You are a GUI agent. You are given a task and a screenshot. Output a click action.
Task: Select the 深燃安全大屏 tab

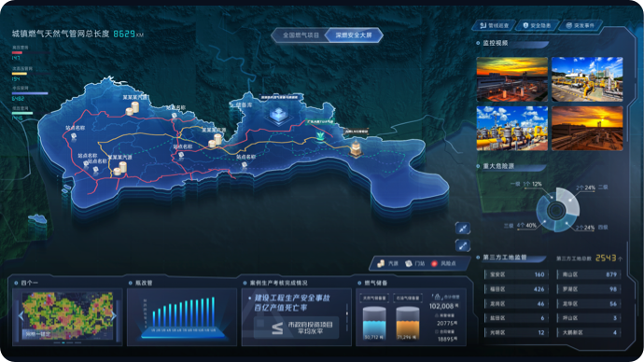click(x=353, y=35)
